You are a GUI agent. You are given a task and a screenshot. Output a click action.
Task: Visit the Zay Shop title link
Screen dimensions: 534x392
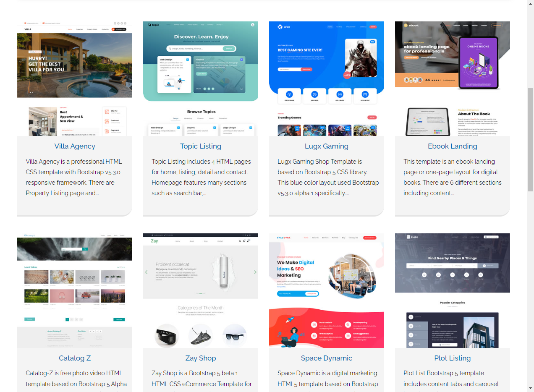[201, 358]
